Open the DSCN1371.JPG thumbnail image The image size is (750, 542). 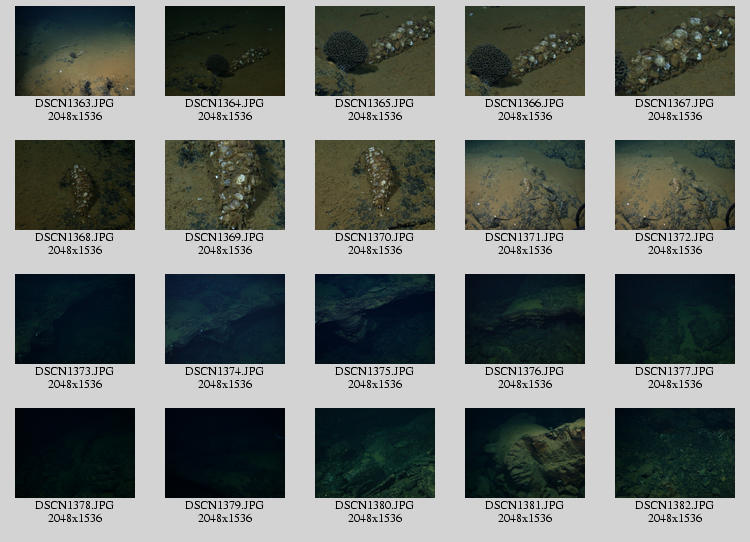click(525, 185)
